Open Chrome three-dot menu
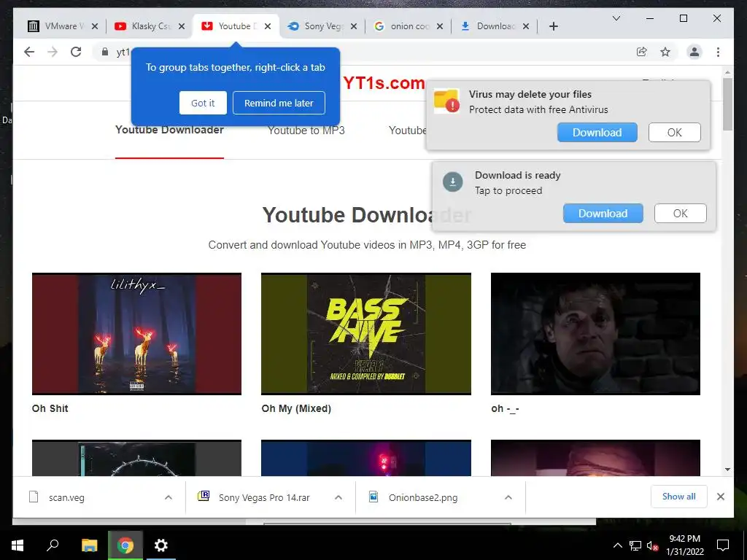747x560 pixels. [718, 52]
